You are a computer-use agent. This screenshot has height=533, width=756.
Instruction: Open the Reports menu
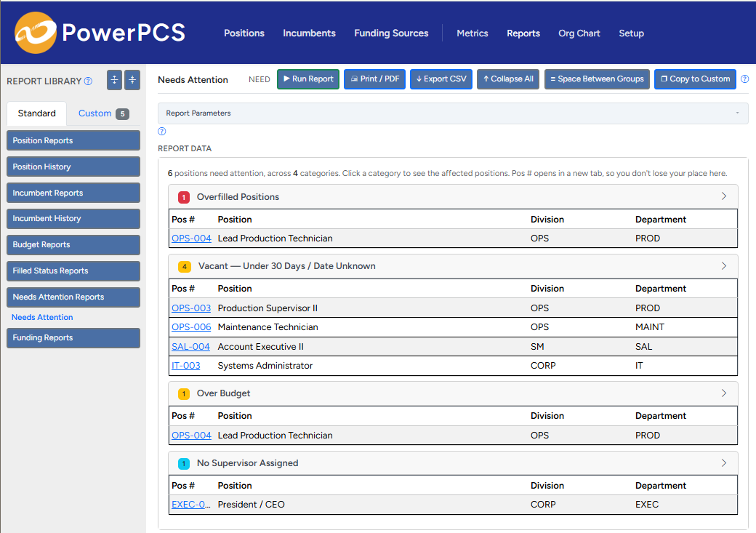click(x=523, y=33)
